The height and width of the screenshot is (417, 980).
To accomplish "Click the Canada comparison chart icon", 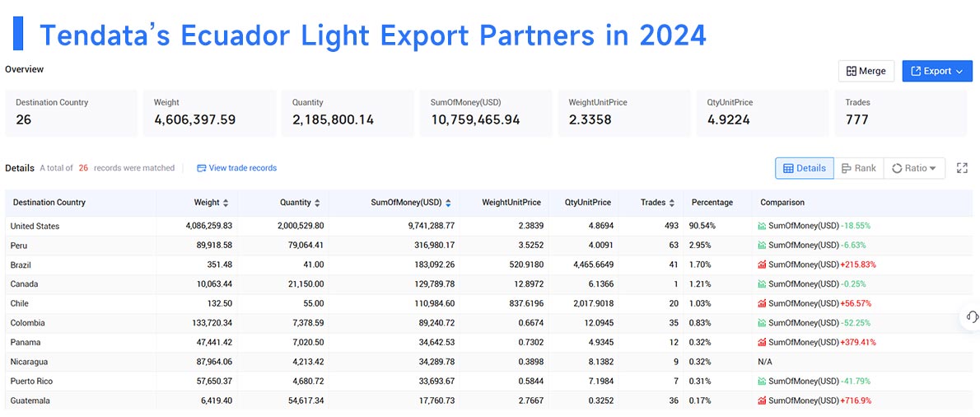I will [762, 283].
